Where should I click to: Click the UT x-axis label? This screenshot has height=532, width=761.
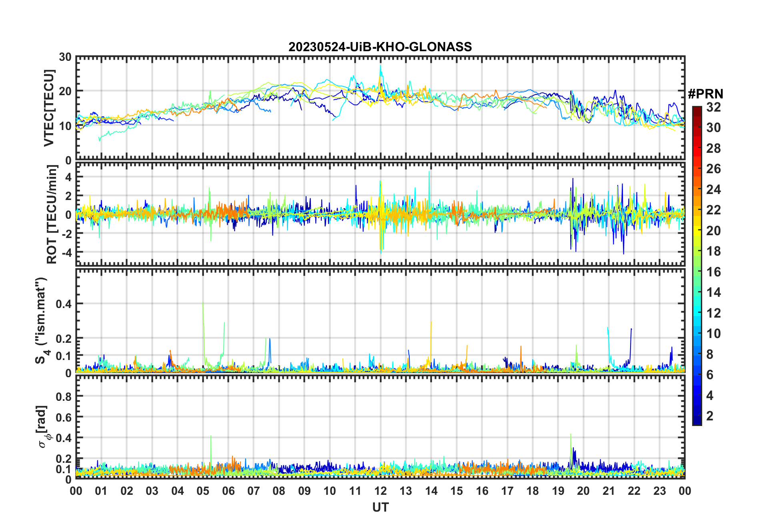point(380,508)
